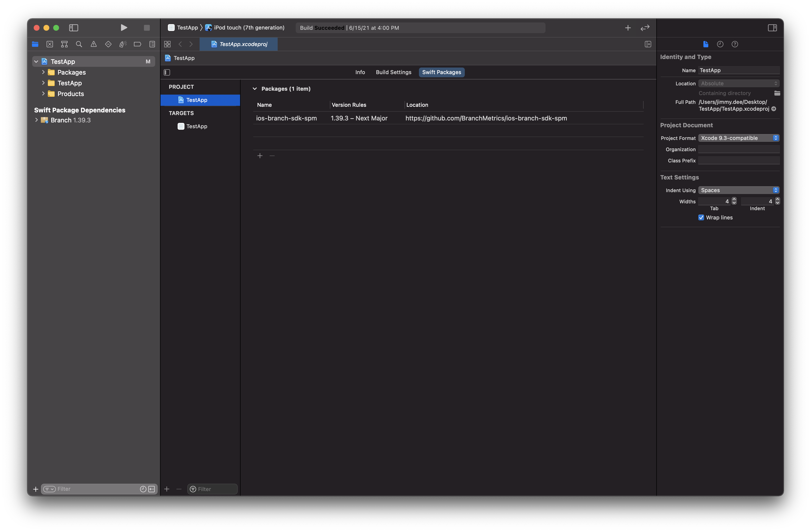Open the Project navigator folder icon
Screen dimensions: 811x532
tap(35, 44)
